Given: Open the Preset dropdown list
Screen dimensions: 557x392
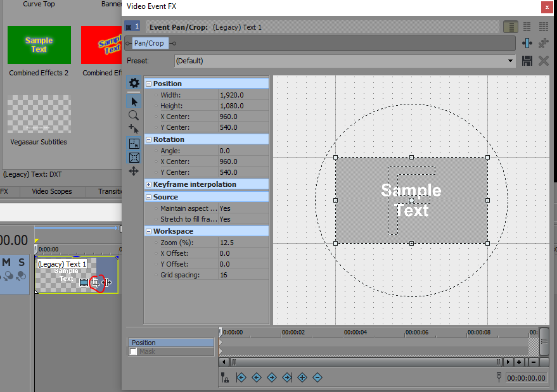Looking at the screenshot, I should click(x=511, y=61).
